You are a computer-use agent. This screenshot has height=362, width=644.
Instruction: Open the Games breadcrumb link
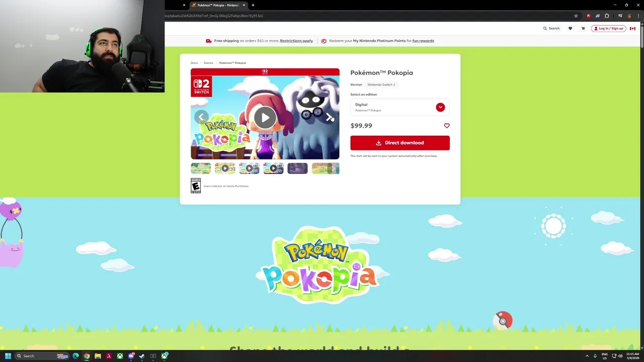click(x=208, y=63)
